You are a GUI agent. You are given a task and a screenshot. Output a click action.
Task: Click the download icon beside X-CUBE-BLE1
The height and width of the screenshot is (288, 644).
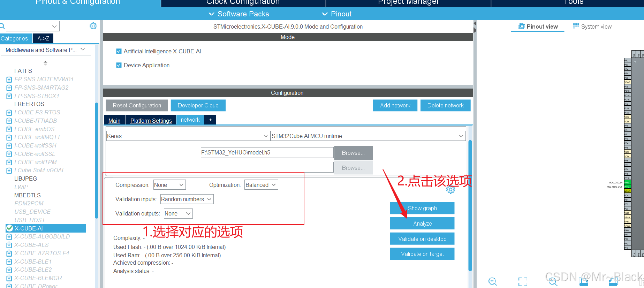9,262
